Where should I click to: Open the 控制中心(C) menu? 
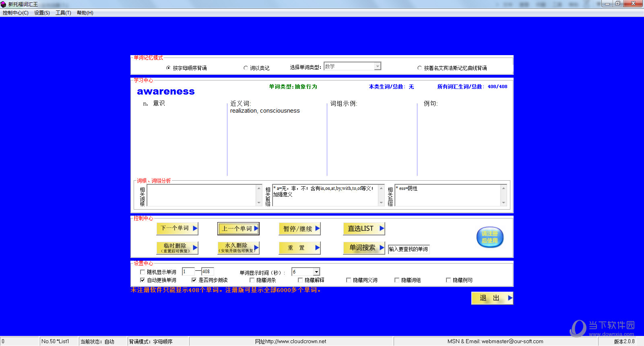[x=15, y=13]
